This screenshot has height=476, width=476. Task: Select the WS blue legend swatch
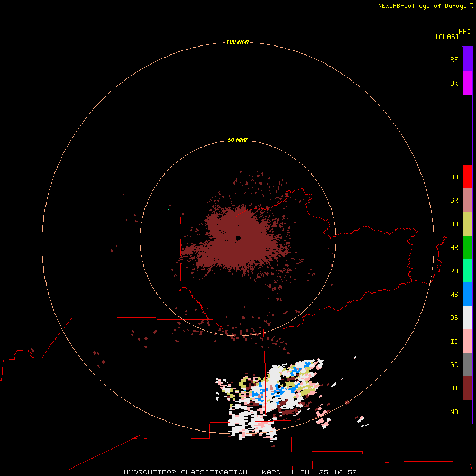467,294
